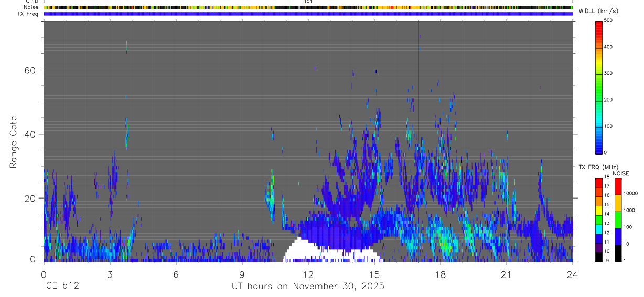The height and width of the screenshot is (297, 644).
Task: Click the blue TX frequency strip
Action: click(x=308, y=14)
